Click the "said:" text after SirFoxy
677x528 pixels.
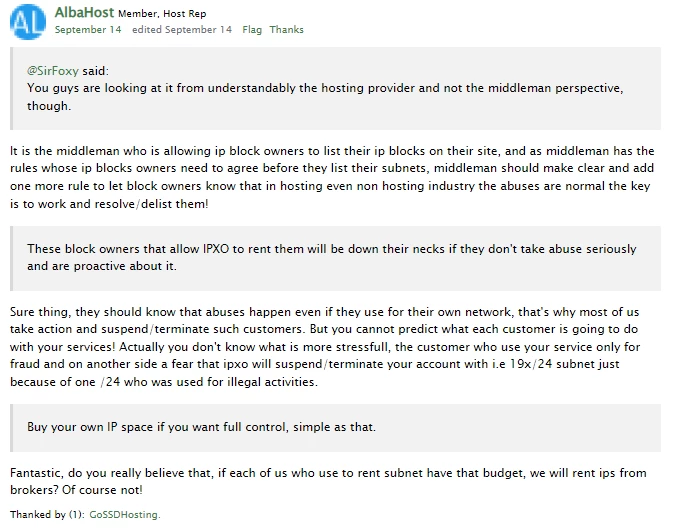(94, 71)
